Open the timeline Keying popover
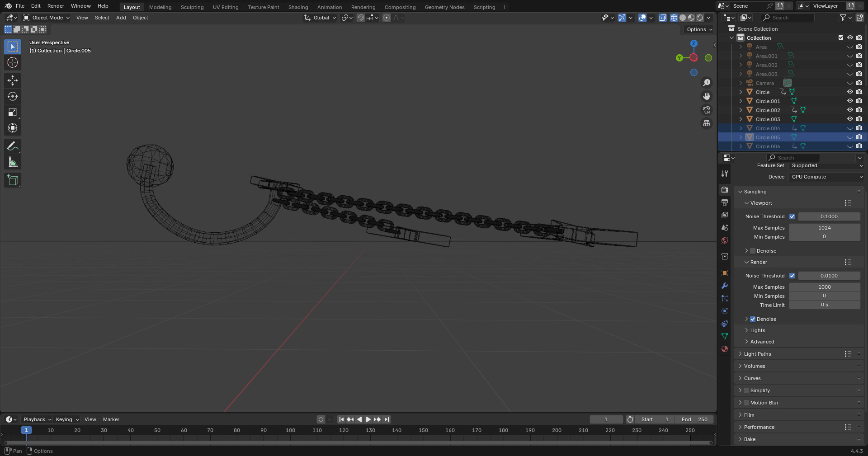Viewport: 868px width, 456px height. [67, 419]
